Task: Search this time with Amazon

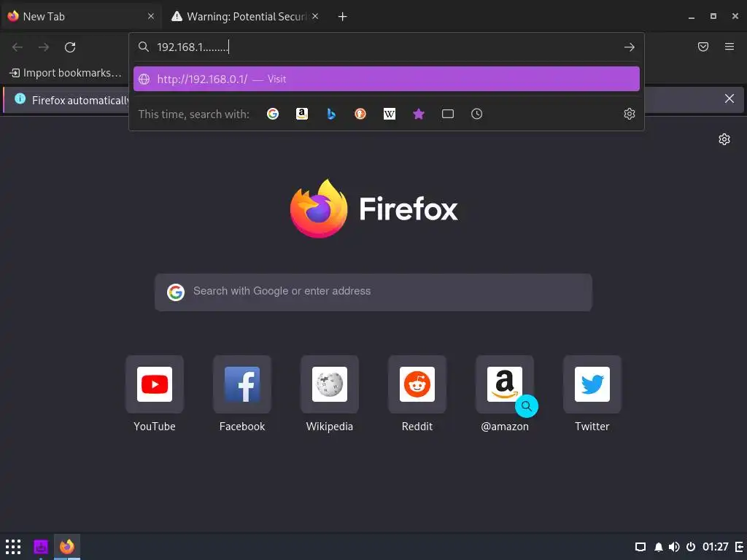Action: click(301, 114)
